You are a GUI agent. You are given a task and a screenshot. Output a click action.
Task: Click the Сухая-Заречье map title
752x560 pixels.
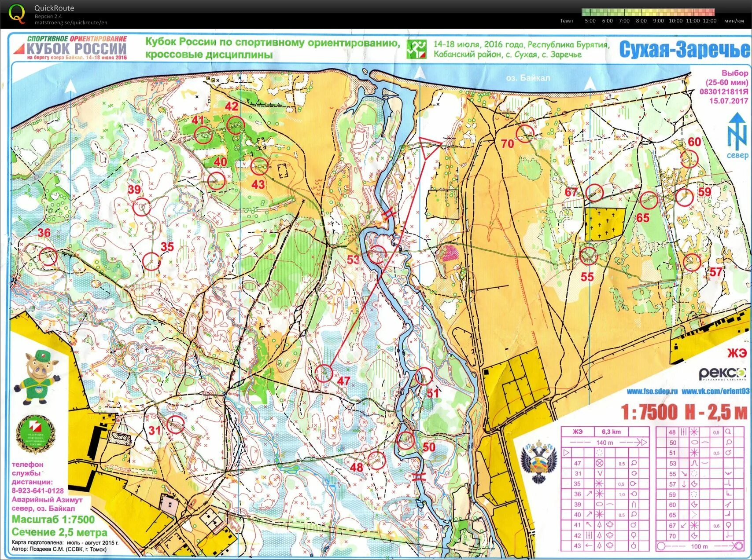[685, 50]
